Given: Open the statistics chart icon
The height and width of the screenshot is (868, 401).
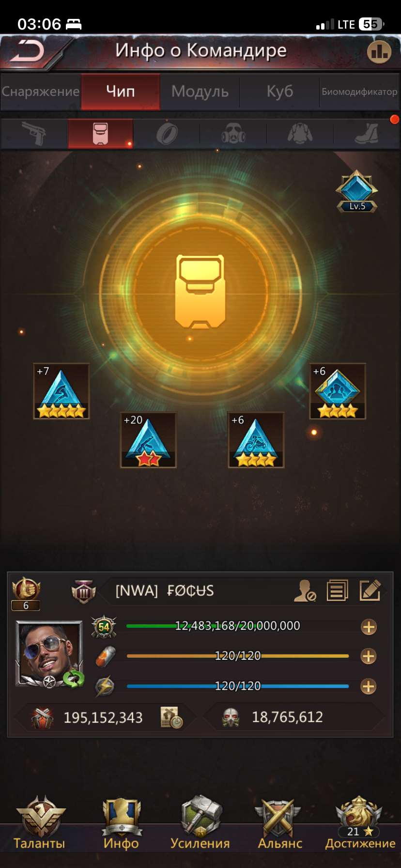Looking at the screenshot, I should 379,51.
